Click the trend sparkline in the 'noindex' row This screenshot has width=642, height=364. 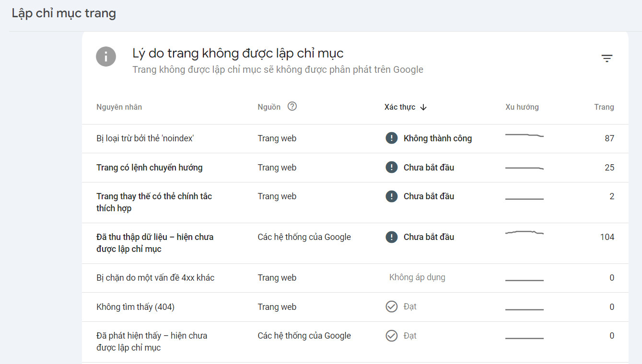pos(525,136)
